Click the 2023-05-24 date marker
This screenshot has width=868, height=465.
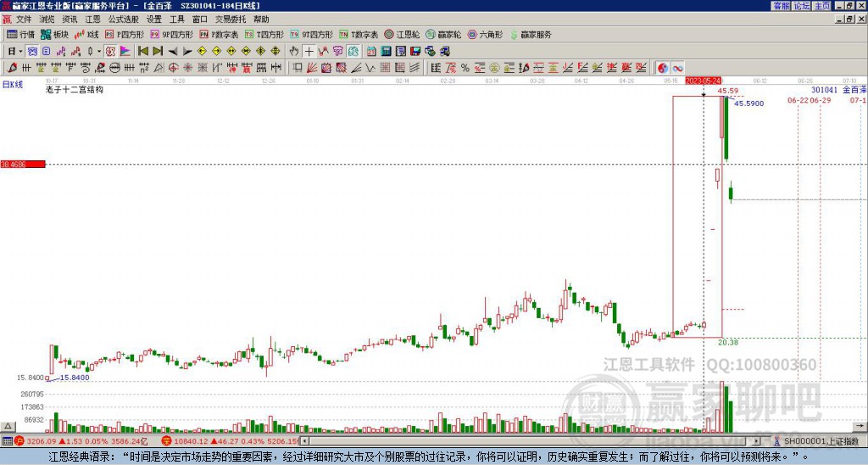[x=703, y=81]
